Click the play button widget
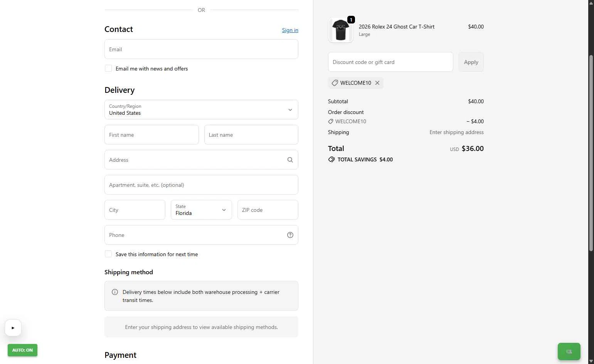Screen dimensions: 594x364 13,328
